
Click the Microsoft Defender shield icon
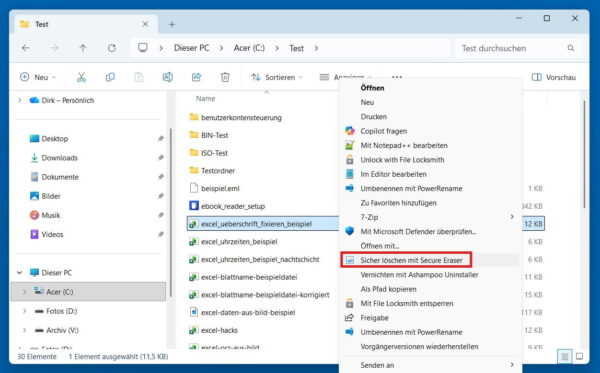click(350, 231)
